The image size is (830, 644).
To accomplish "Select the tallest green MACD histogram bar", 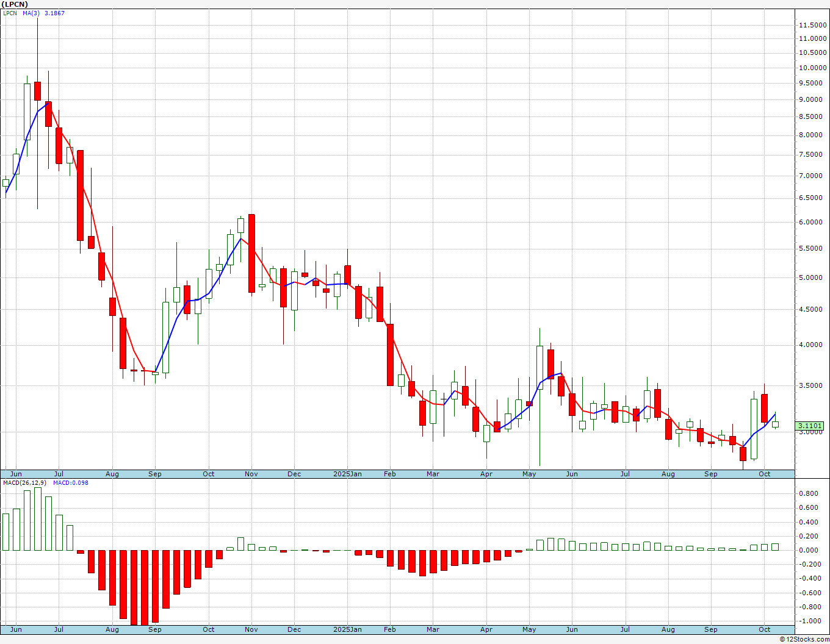I will 38,519.
